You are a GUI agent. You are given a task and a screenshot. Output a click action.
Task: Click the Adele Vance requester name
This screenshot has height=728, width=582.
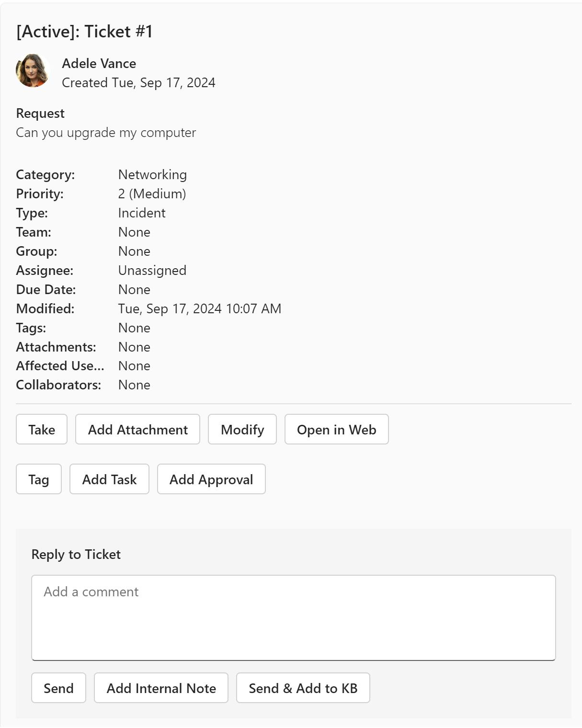99,64
